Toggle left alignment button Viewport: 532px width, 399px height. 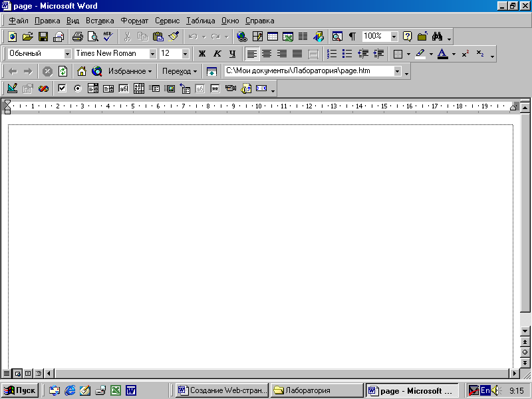point(252,54)
